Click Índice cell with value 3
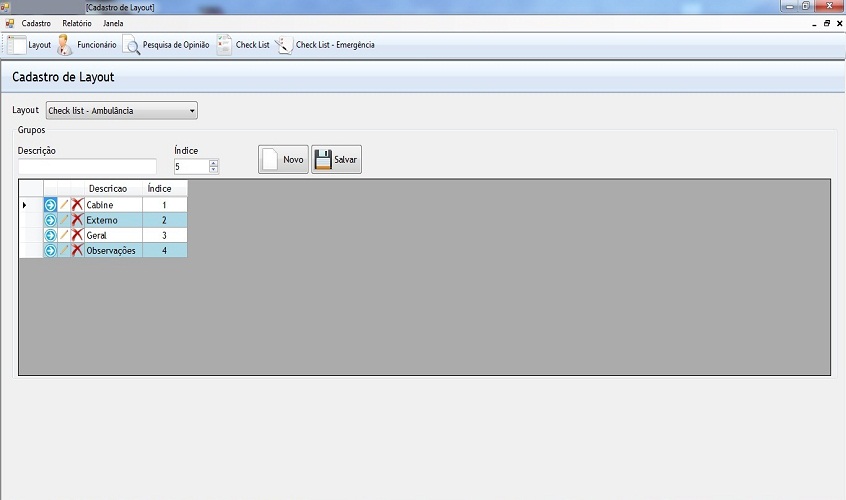The height and width of the screenshot is (500, 846). (x=165, y=235)
